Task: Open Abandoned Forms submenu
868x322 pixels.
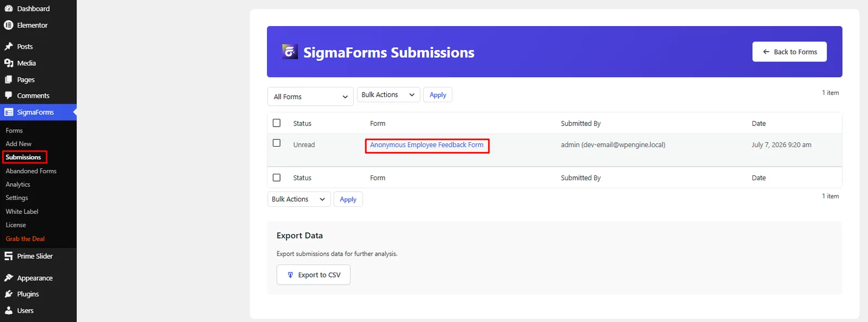Action: pos(31,171)
